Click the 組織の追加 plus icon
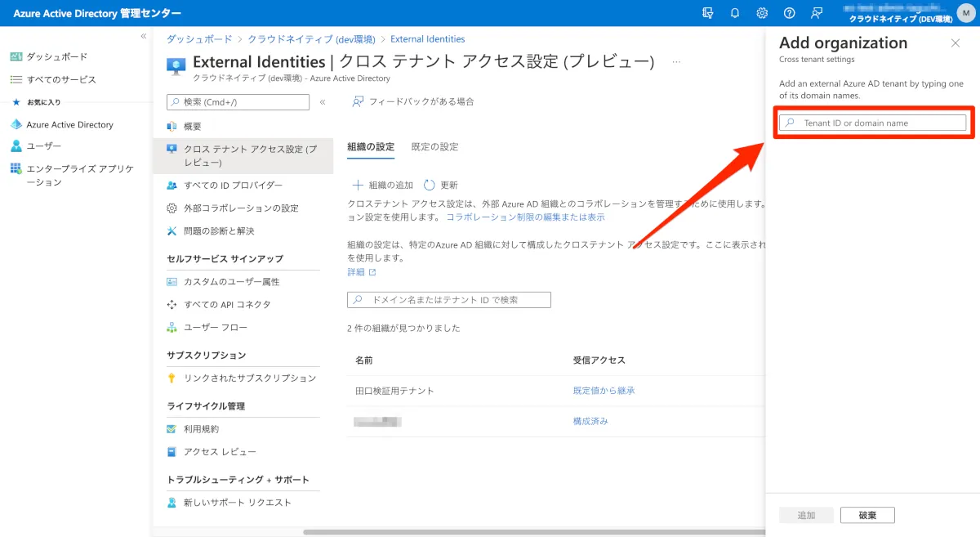980x537 pixels. [357, 186]
